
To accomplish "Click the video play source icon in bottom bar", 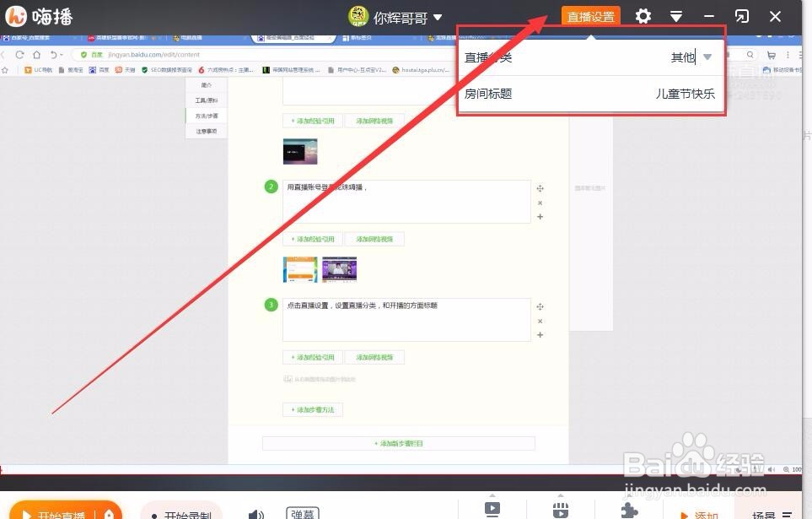I will click(x=492, y=509).
